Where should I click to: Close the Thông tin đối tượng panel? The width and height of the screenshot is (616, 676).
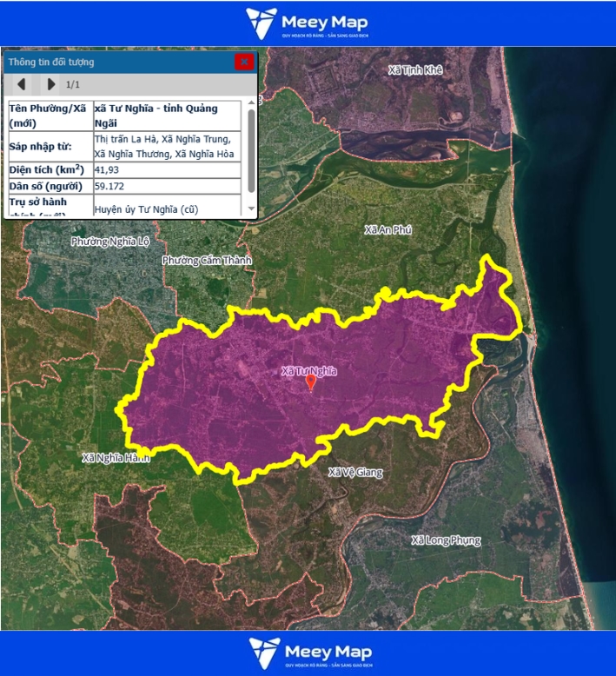[244, 62]
